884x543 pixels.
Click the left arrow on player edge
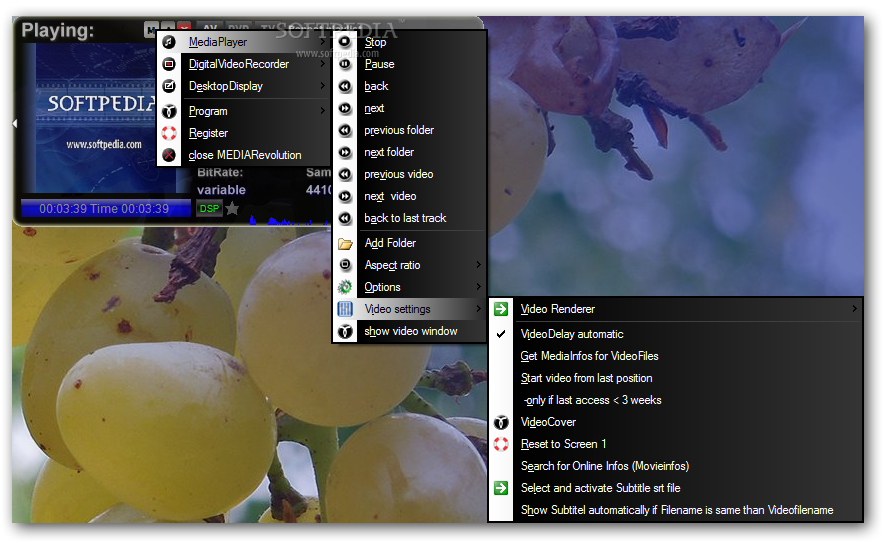tap(15, 123)
